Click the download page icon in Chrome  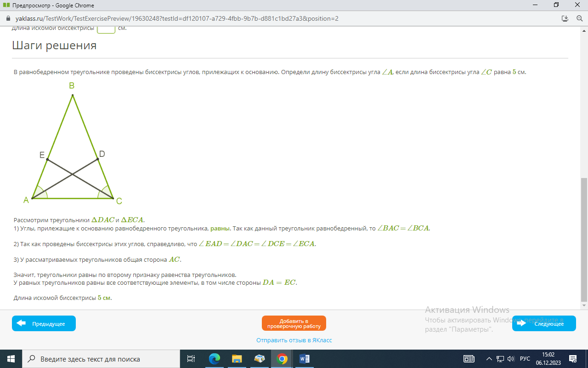[565, 19]
